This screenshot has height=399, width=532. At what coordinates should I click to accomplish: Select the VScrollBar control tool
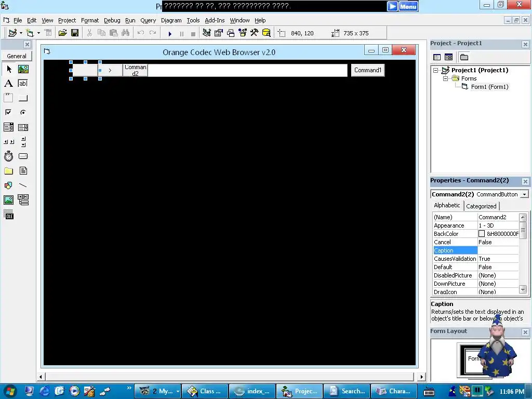[x=23, y=141]
